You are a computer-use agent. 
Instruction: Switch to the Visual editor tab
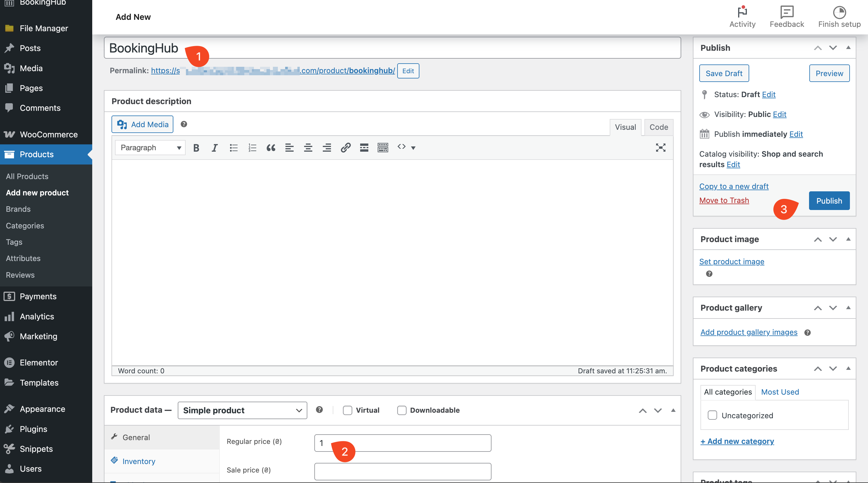coord(625,127)
